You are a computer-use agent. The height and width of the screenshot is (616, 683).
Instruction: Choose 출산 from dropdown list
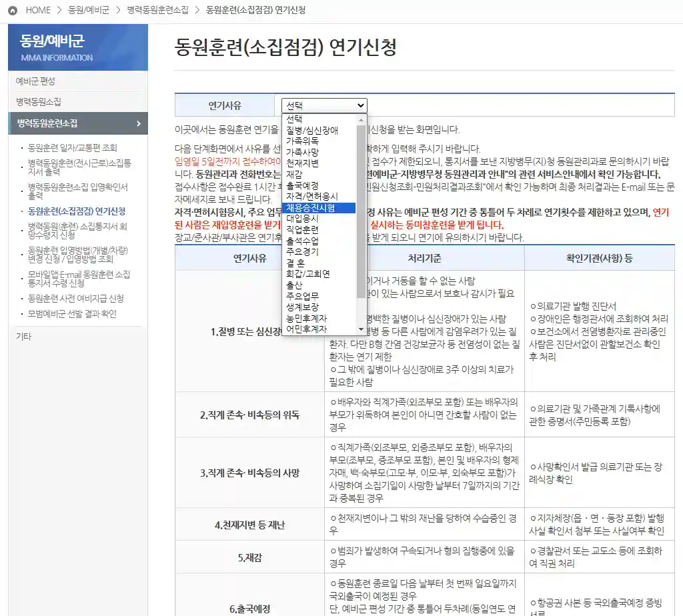coord(319,285)
